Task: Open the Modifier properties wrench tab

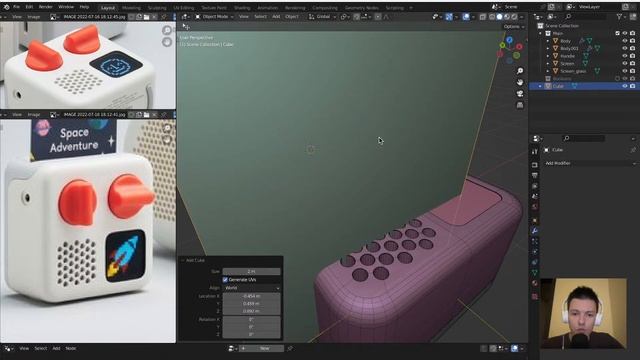Action: [x=535, y=231]
